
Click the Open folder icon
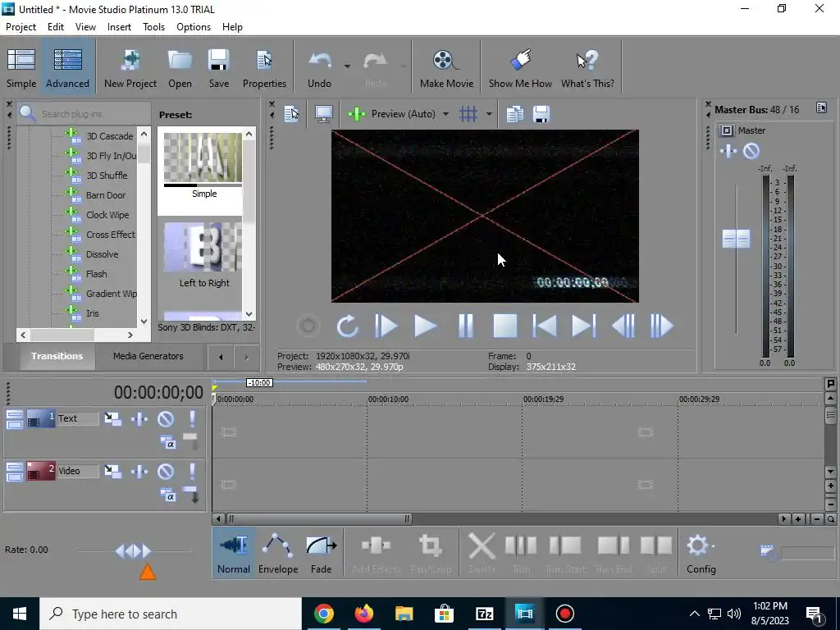pyautogui.click(x=180, y=68)
